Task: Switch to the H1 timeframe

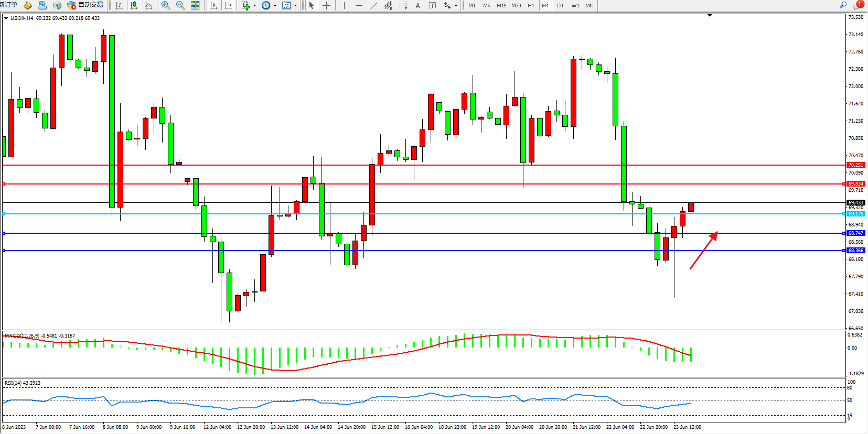Action: [x=531, y=5]
